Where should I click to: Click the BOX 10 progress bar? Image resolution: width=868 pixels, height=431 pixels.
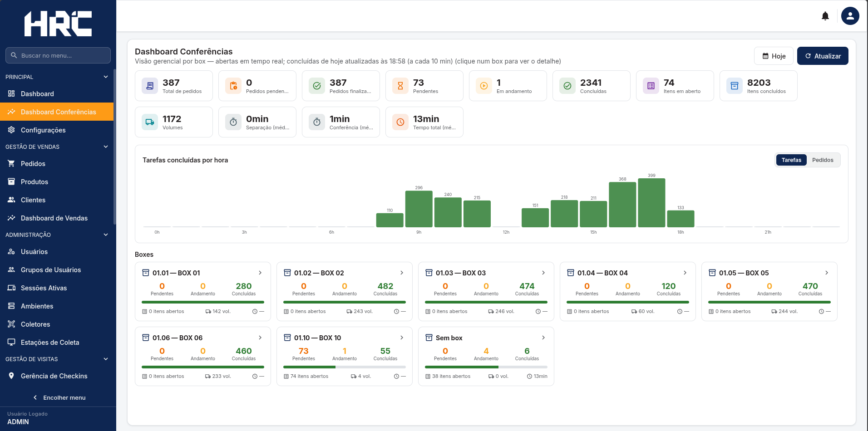345,367
